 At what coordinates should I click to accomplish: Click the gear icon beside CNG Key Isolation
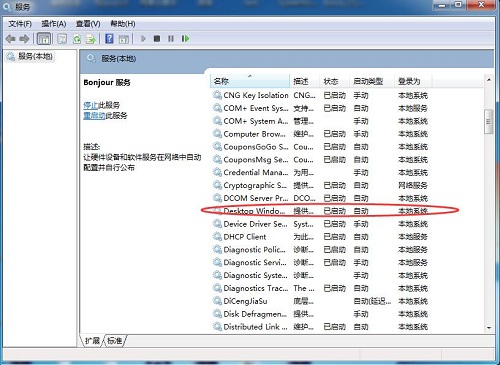point(217,95)
